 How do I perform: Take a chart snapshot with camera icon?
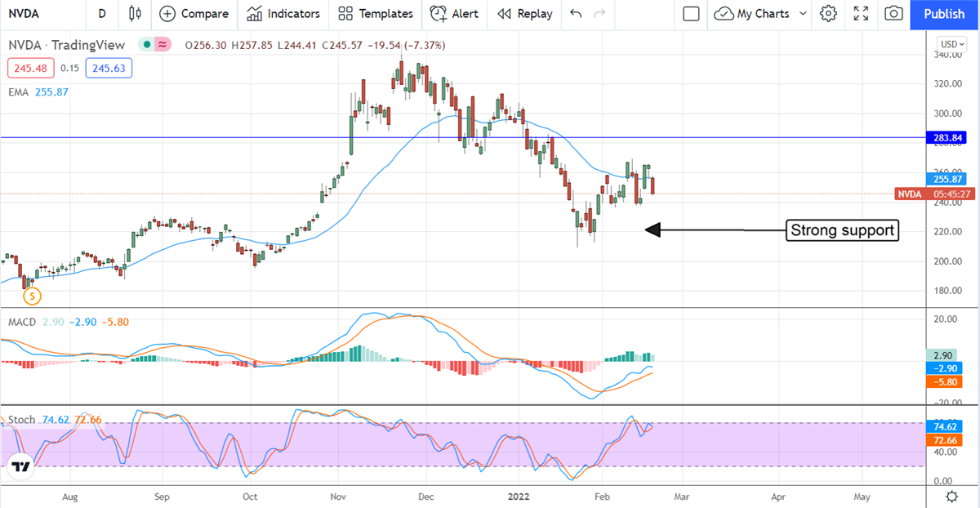coord(893,14)
